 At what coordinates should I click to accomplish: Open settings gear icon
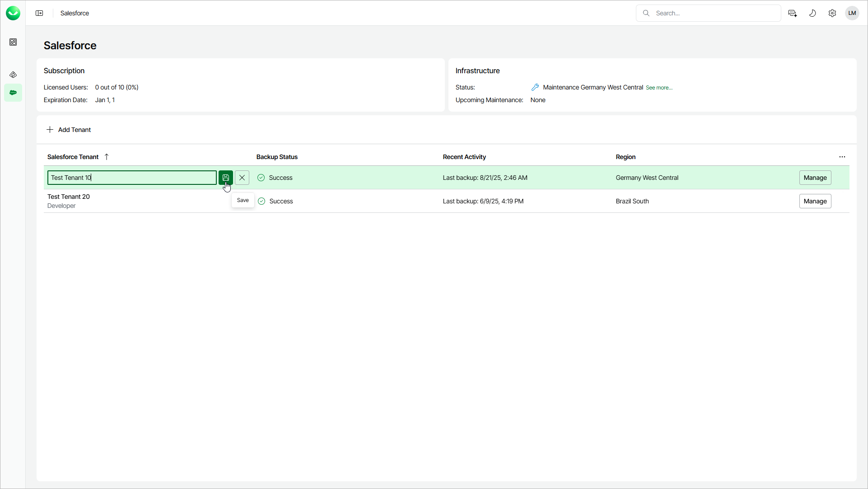click(x=832, y=13)
